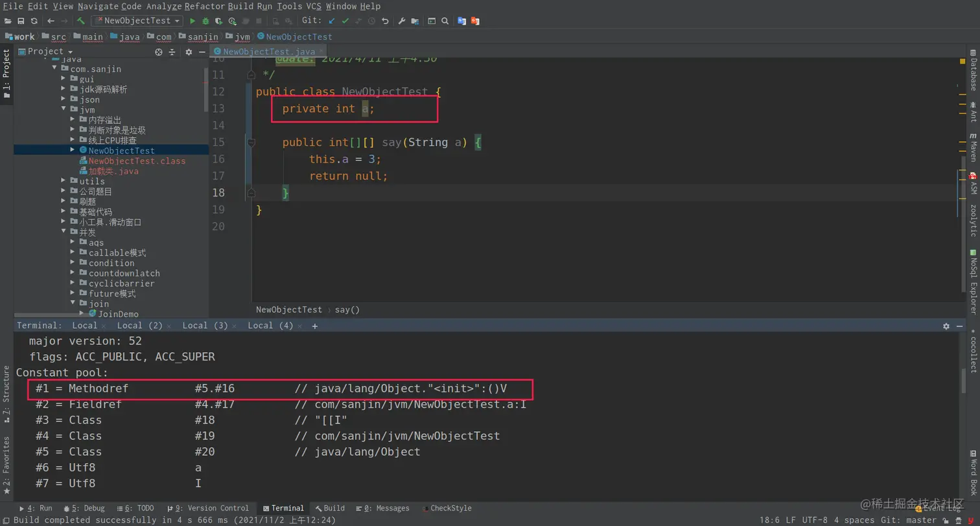Screen dimensions: 980x526
Task: Hide the terminal panel with minus icon
Action: pyautogui.click(x=959, y=326)
